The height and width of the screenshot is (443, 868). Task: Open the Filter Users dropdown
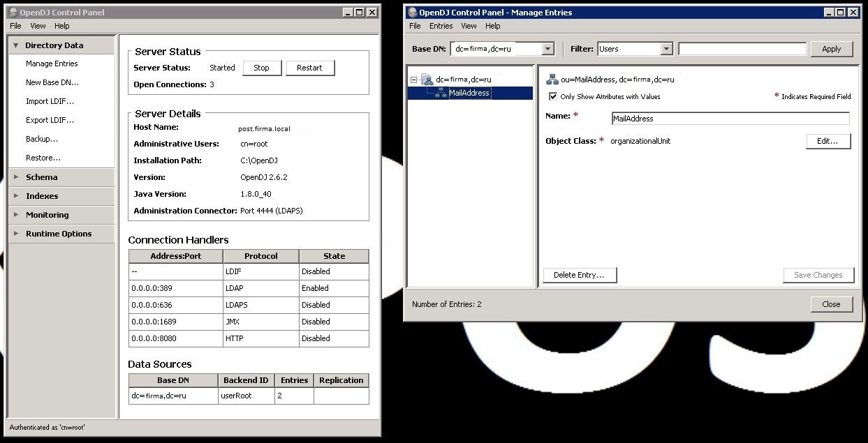(x=667, y=49)
